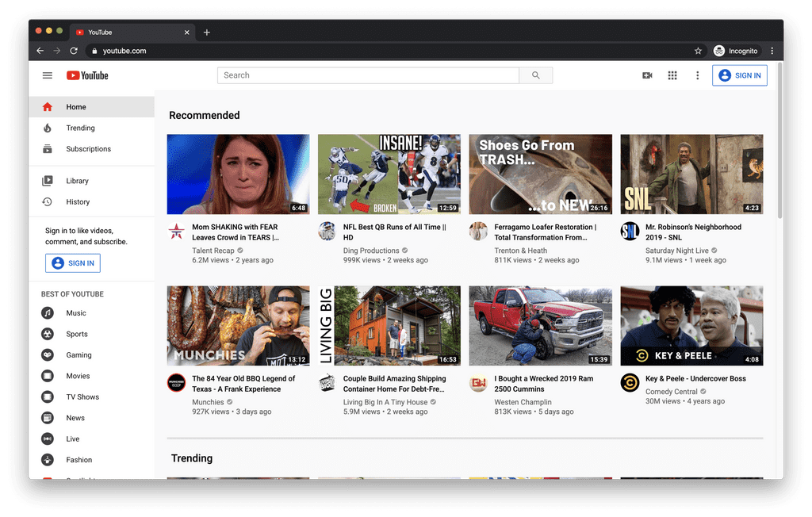Open Chrome's three-dot menu
Image resolution: width=812 pixels, height=517 pixels.
(772, 51)
